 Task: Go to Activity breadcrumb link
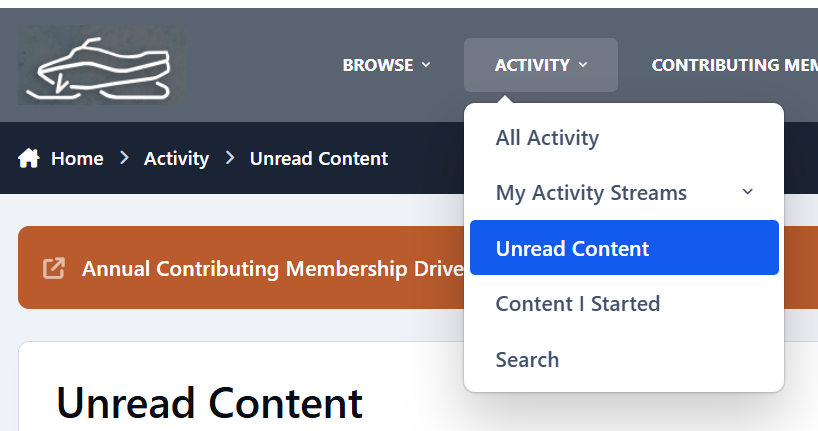(176, 159)
